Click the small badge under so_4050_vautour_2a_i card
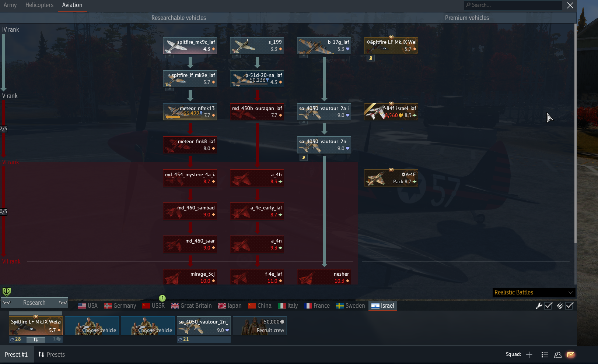The width and height of the screenshot is (598, 364). (x=303, y=122)
